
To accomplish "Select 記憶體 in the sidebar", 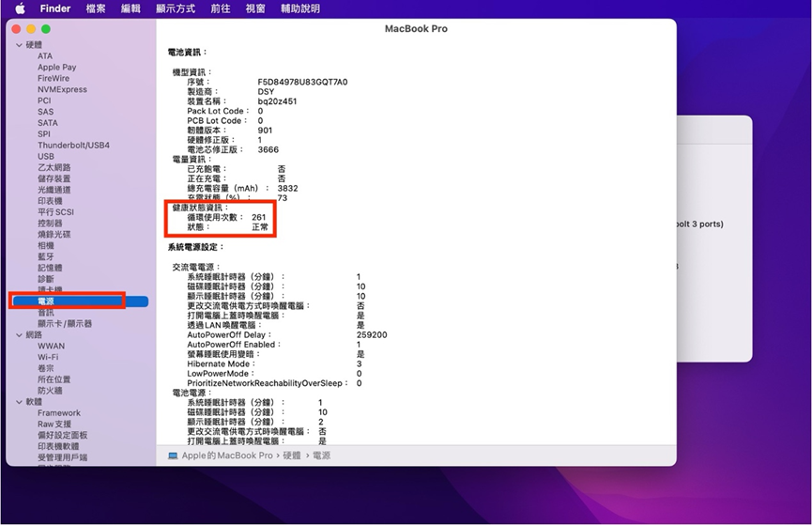I will 50,268.
